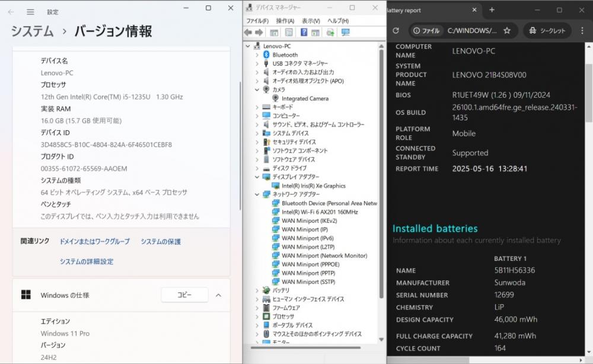
Task: Click Installed batteries heading
Action: tap(435, 228)
